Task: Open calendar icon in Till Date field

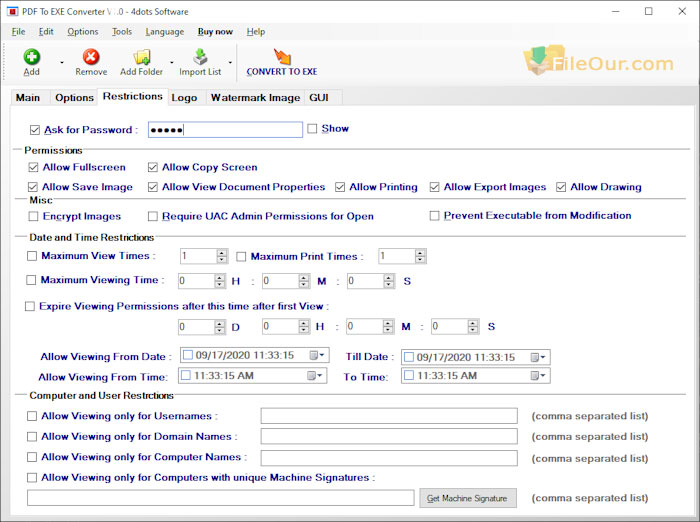Action: click(x=535, y=357)
